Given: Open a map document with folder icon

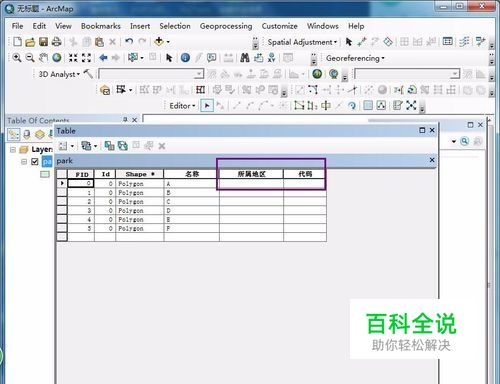Looking at the screenshot, I should [x=30, y=42].
